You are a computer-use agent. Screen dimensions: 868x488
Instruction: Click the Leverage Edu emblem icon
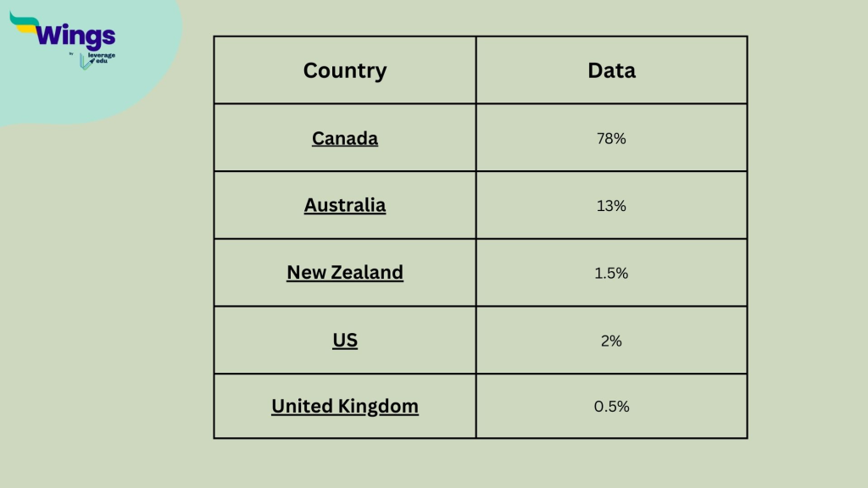click(85, 62)
